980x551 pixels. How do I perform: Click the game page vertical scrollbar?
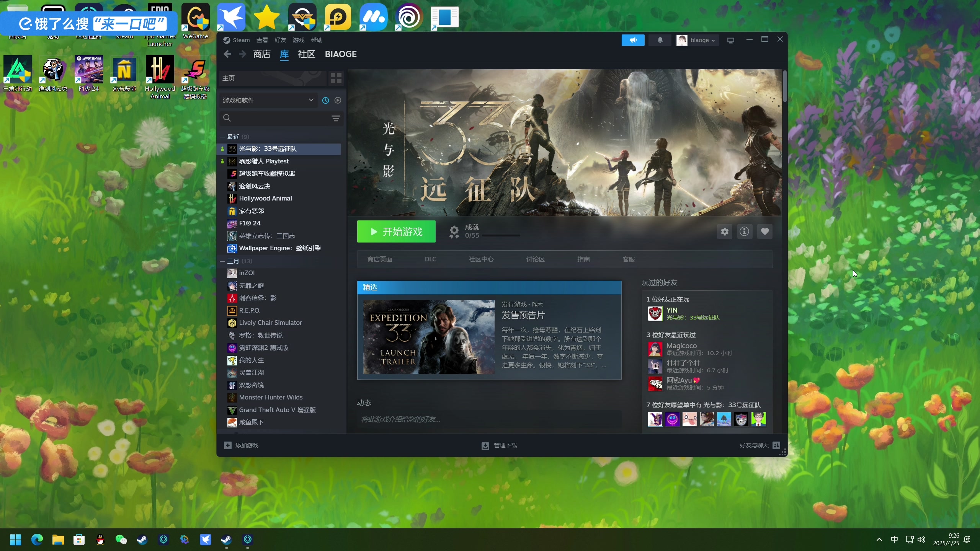click(x=785, y=86)
